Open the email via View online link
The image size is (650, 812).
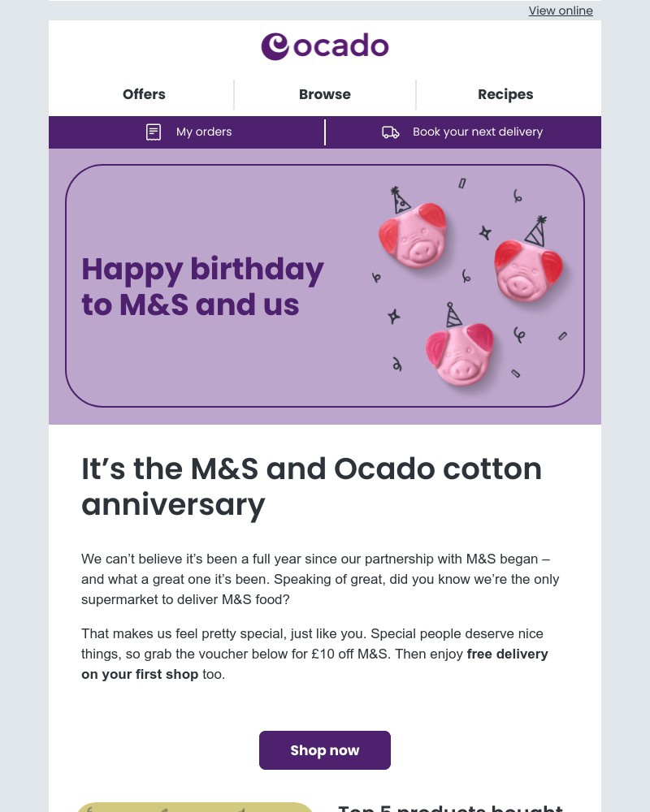(561, 11)
